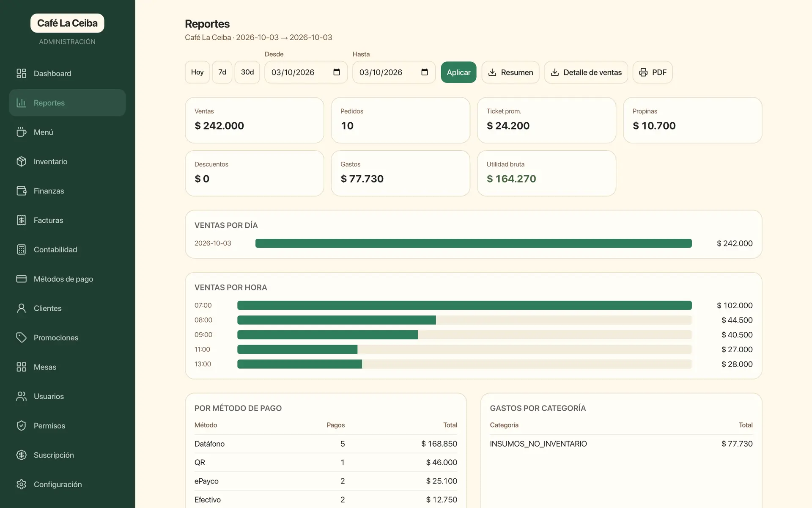The width and height of the screenshot is (812, 508).
Task: Click the Reportes bar chart icon
Action: [x=21, y=102]
